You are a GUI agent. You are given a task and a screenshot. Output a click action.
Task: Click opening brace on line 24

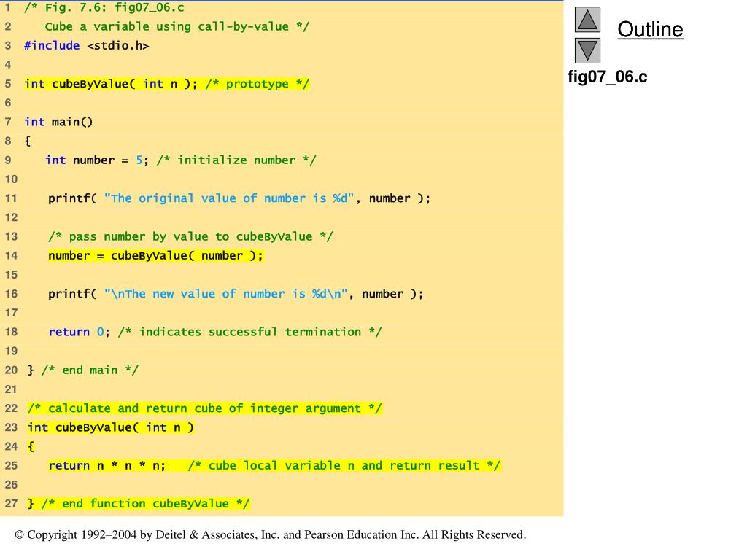click(x=31, y=447)
